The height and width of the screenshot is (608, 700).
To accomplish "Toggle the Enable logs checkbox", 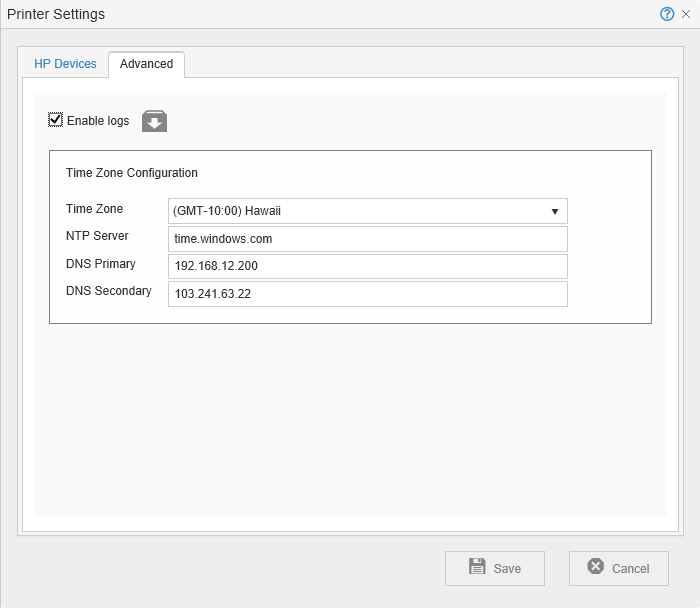I will (x=56, y=120).
